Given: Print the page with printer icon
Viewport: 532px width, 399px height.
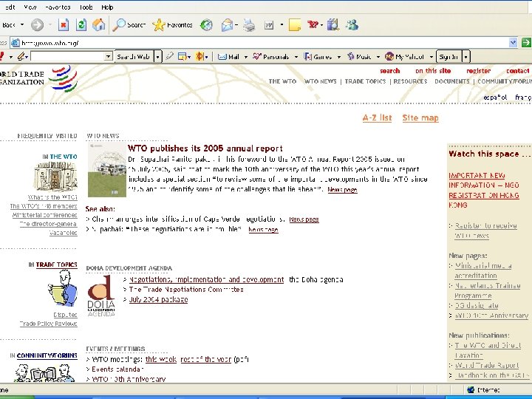Looking at the screenshot, I should pyautogui.click(x=249, y=25).
